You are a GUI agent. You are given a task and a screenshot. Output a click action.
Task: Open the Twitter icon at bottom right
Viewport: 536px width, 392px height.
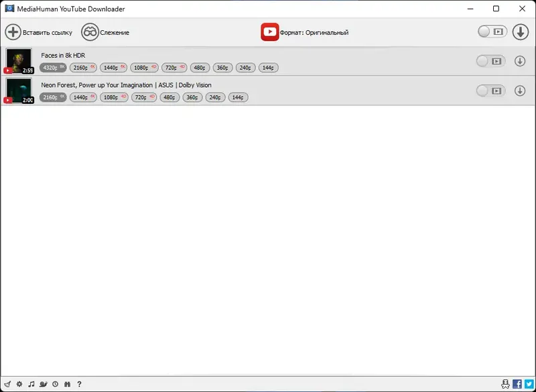pos(529,384)
